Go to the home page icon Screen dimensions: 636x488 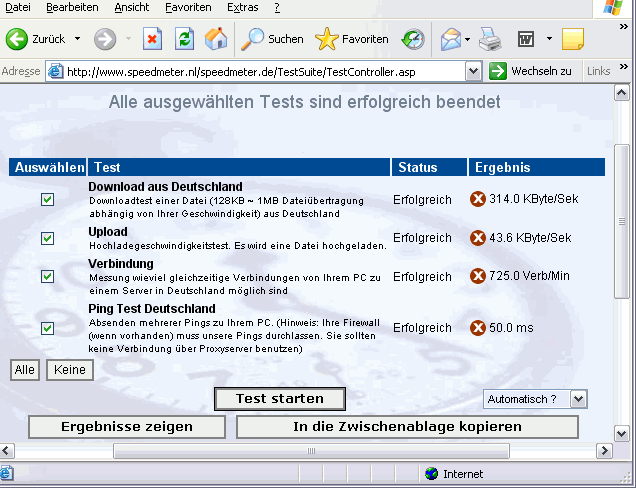coord(216,39)
